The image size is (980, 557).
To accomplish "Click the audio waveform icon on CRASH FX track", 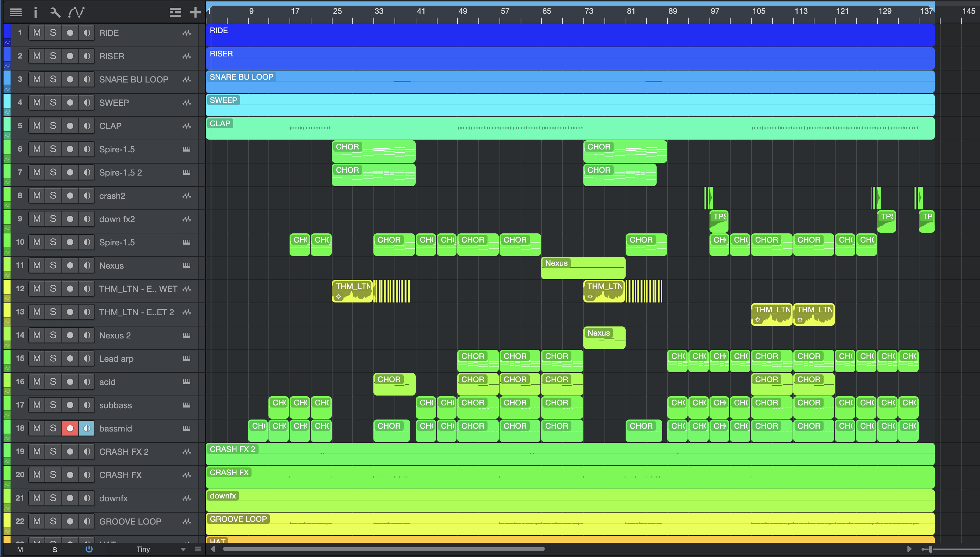I will [186, 475].
